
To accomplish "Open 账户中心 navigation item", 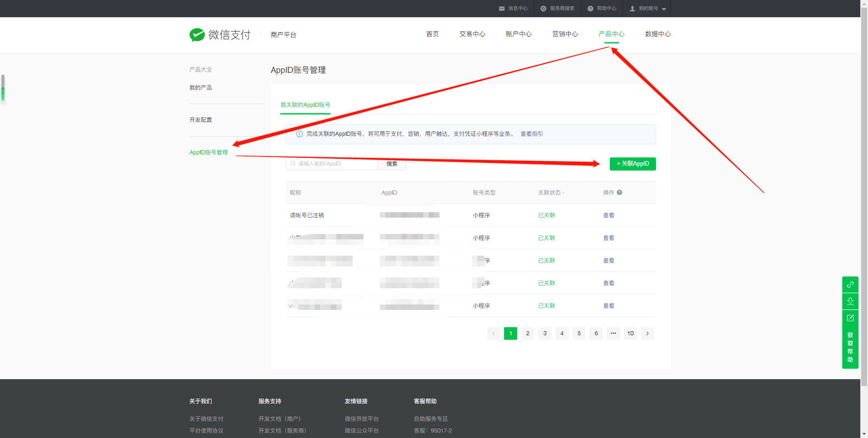I will click(x=519, y=34).
